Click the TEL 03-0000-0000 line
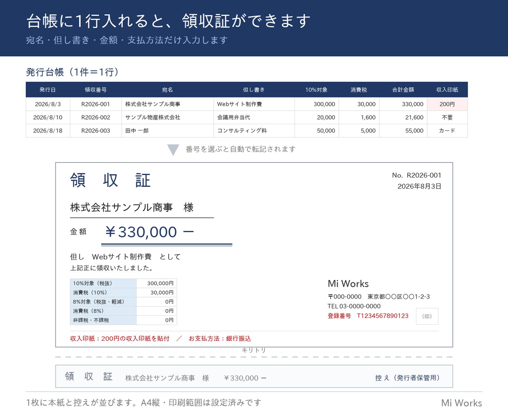The height and width of the screenshot is (420, 508). 354,306
